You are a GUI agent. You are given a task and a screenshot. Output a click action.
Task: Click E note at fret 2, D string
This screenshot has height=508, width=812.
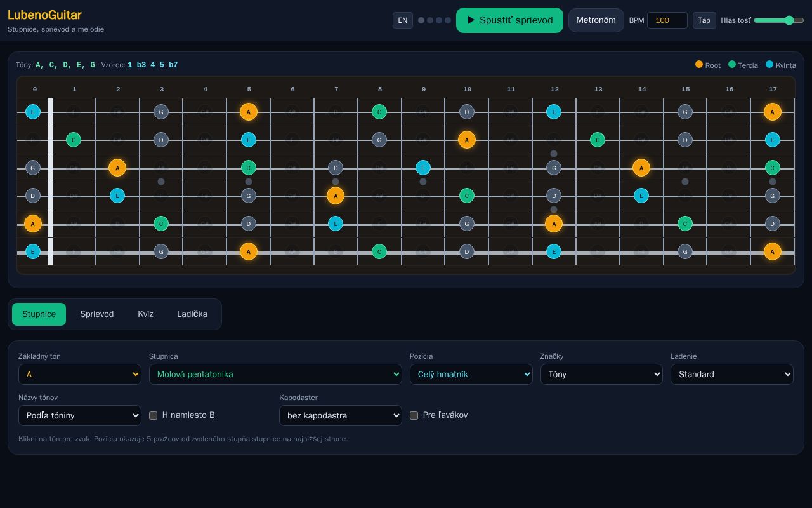(117, 196)
